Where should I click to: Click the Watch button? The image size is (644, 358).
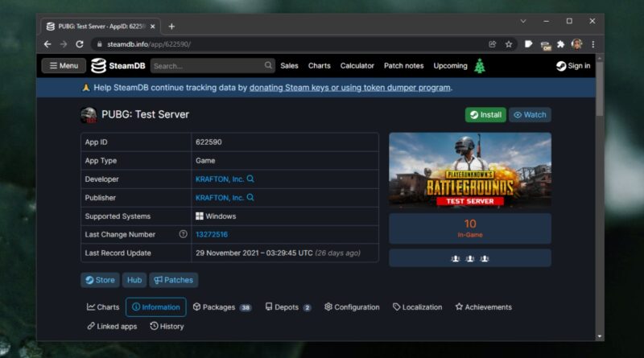tap(530, 115)
